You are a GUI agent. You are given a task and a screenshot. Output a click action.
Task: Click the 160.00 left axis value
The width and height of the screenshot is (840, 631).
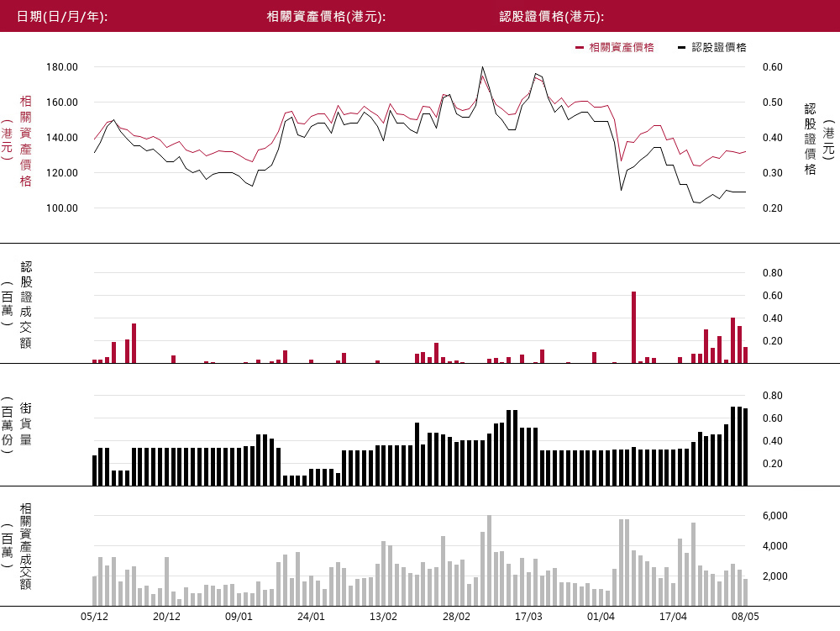(62, 103)
